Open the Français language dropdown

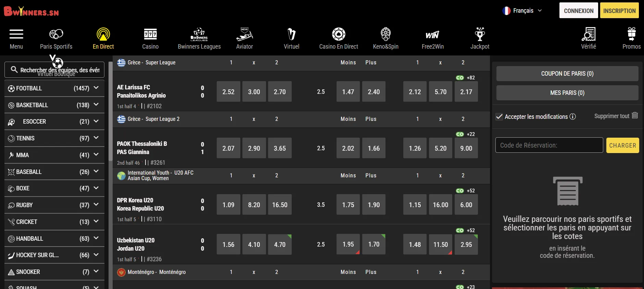pyautogui.click(x=522, y=11)
